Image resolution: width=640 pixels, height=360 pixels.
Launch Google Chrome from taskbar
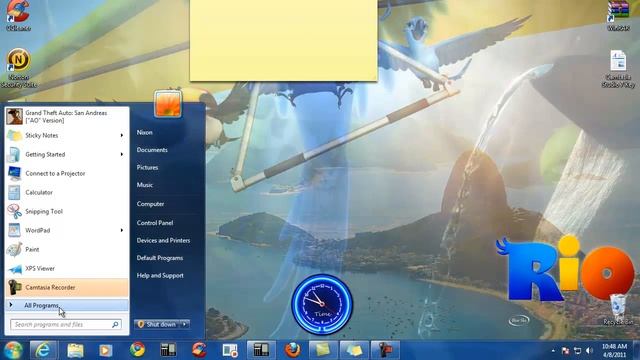138,350
